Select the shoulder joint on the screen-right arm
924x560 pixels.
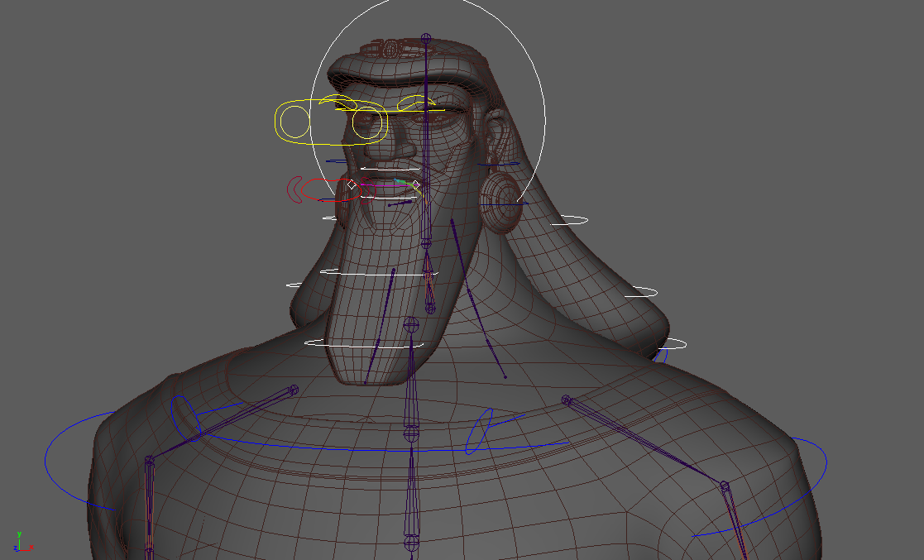pos(724,486)
